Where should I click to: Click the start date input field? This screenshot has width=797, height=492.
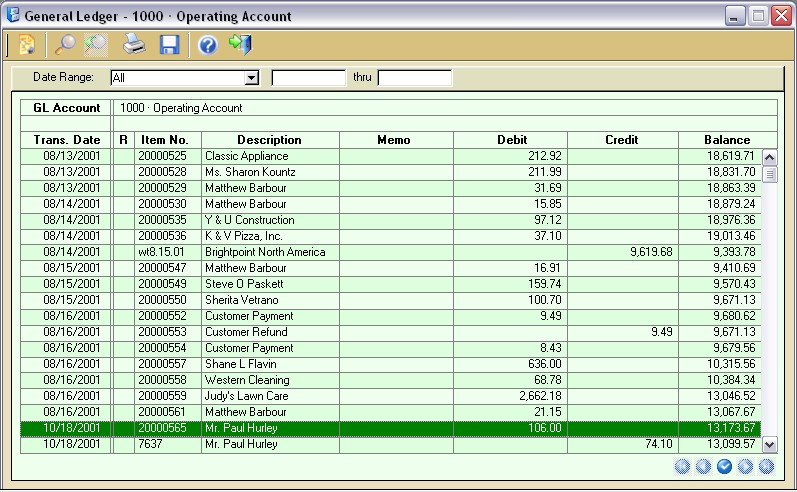(309, 78)
